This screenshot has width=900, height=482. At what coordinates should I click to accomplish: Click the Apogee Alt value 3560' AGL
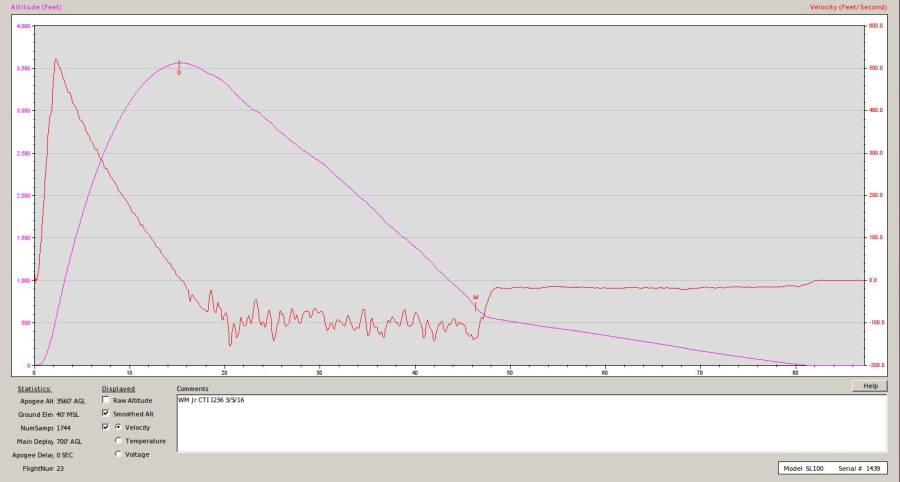(71, 400)
